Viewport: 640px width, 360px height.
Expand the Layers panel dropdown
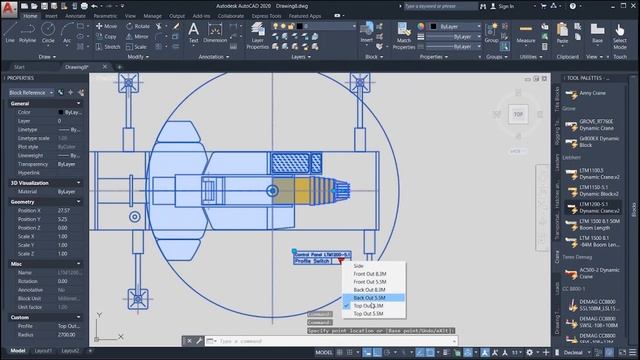[x=301, y=57]
